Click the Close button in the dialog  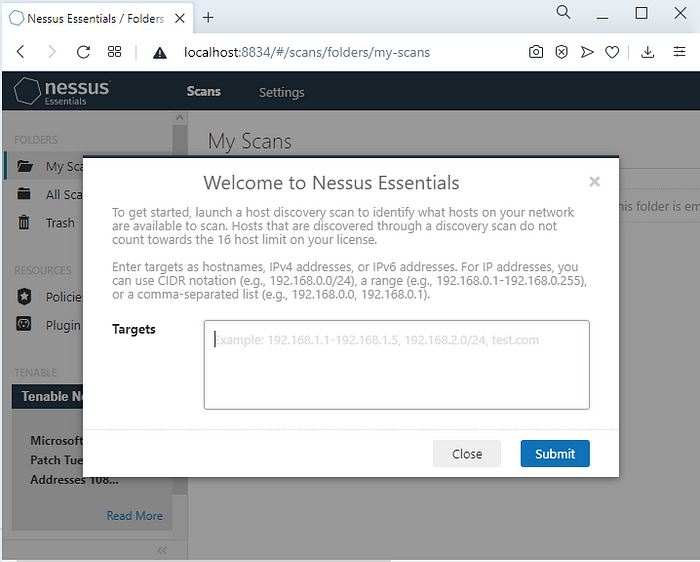[x=467, y=454]
